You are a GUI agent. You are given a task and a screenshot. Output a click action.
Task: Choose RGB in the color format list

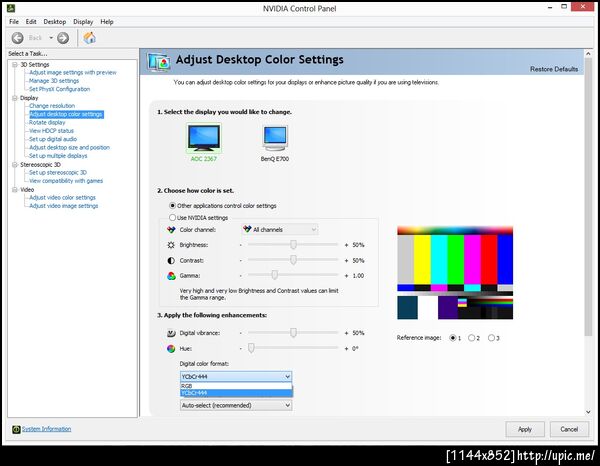236,386
